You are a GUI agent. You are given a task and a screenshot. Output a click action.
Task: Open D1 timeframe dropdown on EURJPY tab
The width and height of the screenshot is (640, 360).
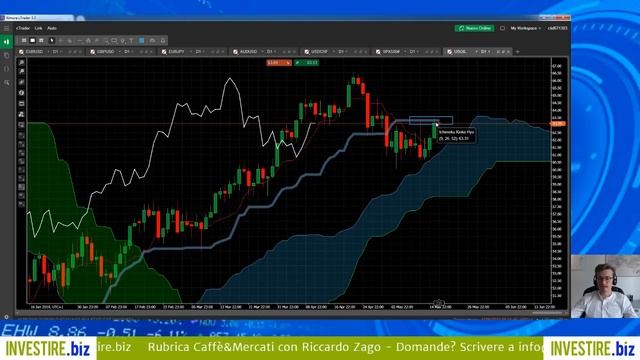pyautogui.click(x=199, y=52)
